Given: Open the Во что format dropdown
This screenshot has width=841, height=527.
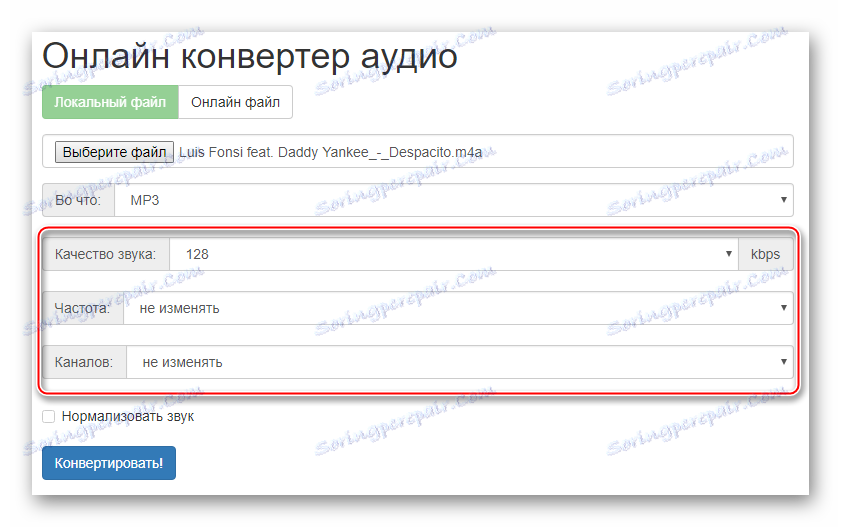Looking at the screenshot, I should coord(454,200).
